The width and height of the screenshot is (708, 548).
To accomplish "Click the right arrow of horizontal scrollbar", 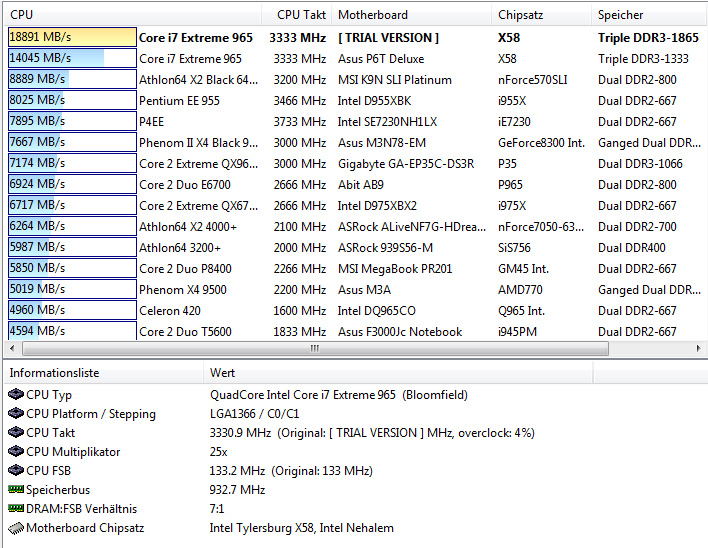I will coord(698,348).
